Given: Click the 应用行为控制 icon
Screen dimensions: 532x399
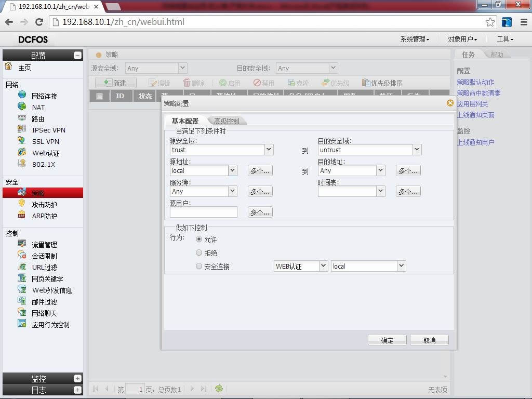Looking at the screenshot, I should 22,323.
